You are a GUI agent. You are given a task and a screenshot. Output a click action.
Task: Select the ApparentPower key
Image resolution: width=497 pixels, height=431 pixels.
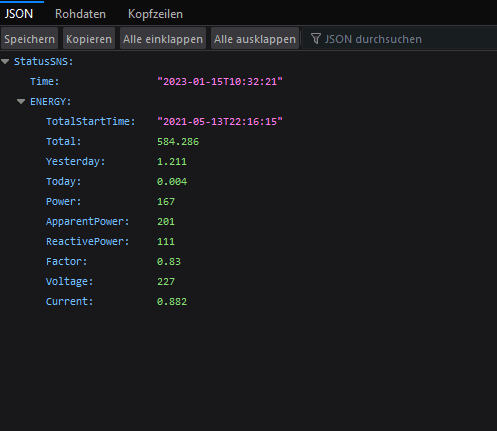click(x=88, y=222)
